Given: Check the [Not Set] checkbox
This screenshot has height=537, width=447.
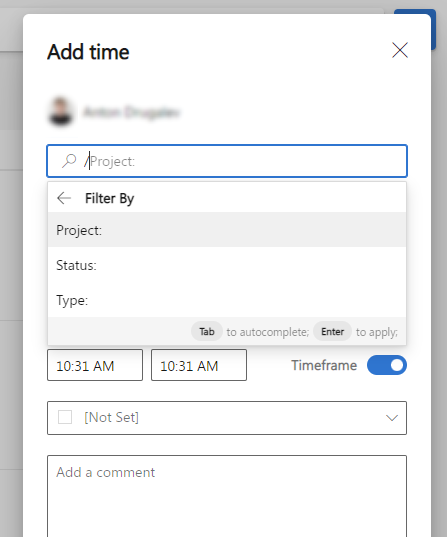Looking at the screenshot, I should pyautogui.click(x=65, y=417).
